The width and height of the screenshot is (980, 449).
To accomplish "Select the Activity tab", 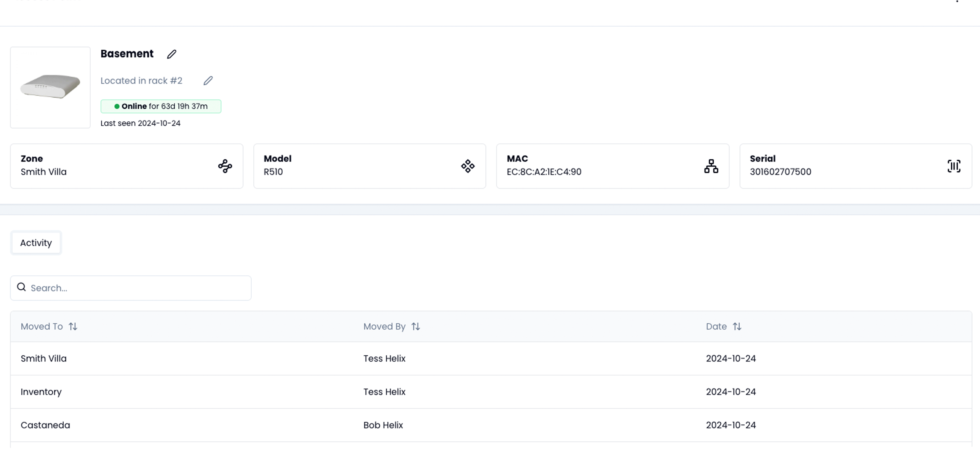I will [x=36, y=243].
